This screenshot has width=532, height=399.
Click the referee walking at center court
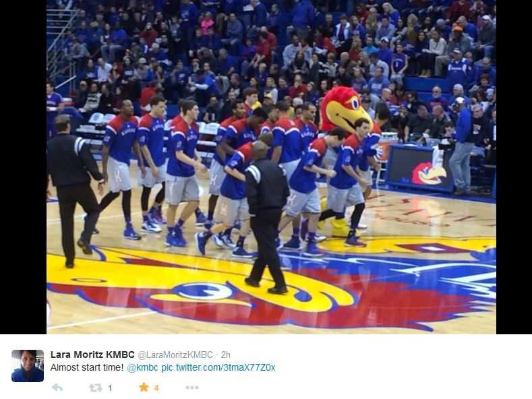click(266, 214)
